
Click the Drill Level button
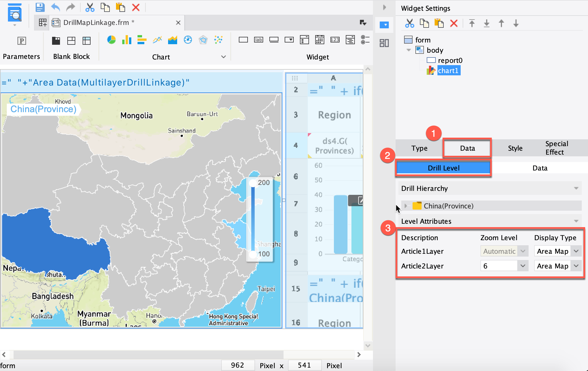(443, 168)
